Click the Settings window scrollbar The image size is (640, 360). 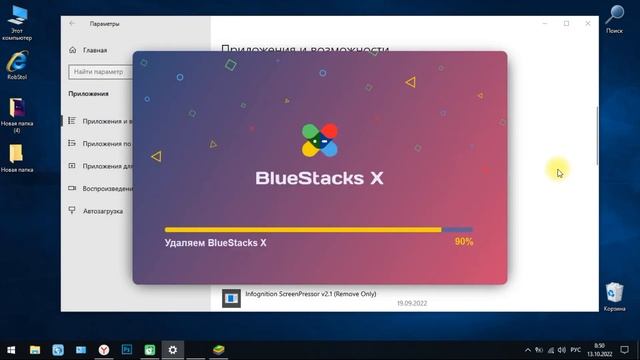[597, 136]
